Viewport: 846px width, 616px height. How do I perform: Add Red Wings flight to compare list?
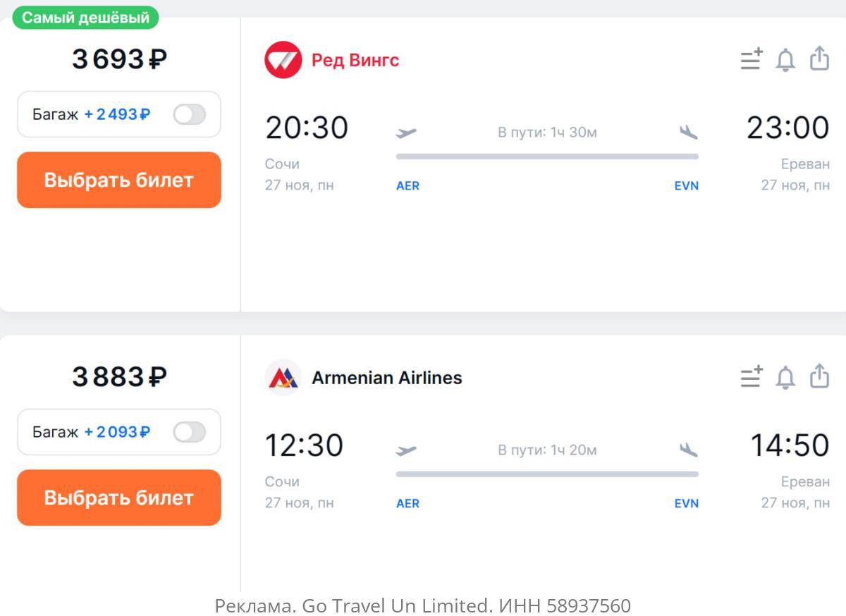(x=752, y=59)
